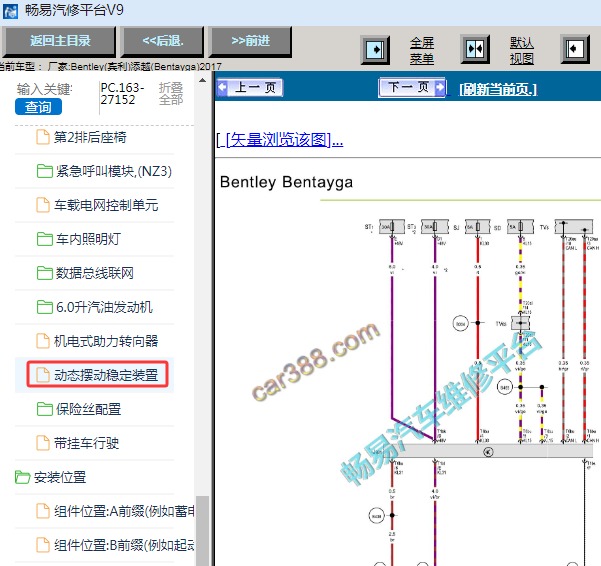Click the 查询 search button
Image resolution: width=601 pixels, height=566 pixels.
pos(38,107)
